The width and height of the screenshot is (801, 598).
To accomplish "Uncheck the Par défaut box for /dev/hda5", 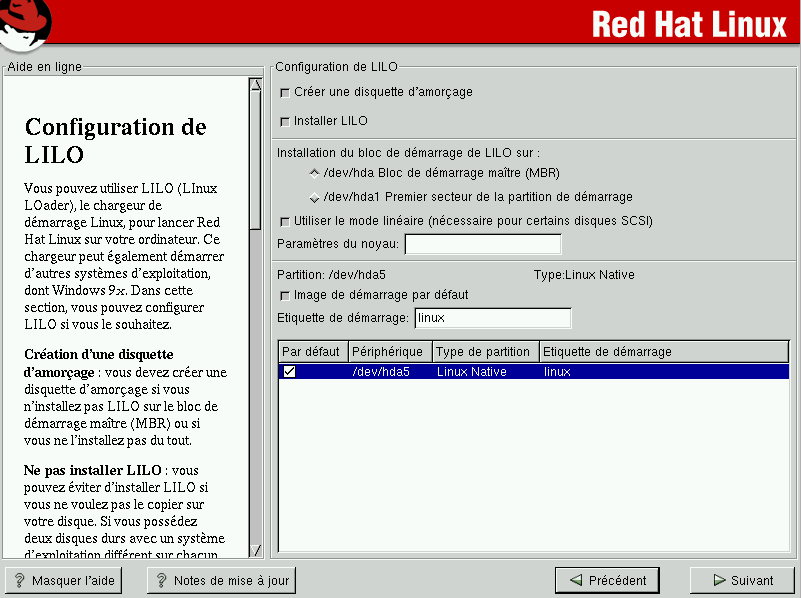I will (x=289, y=372).
